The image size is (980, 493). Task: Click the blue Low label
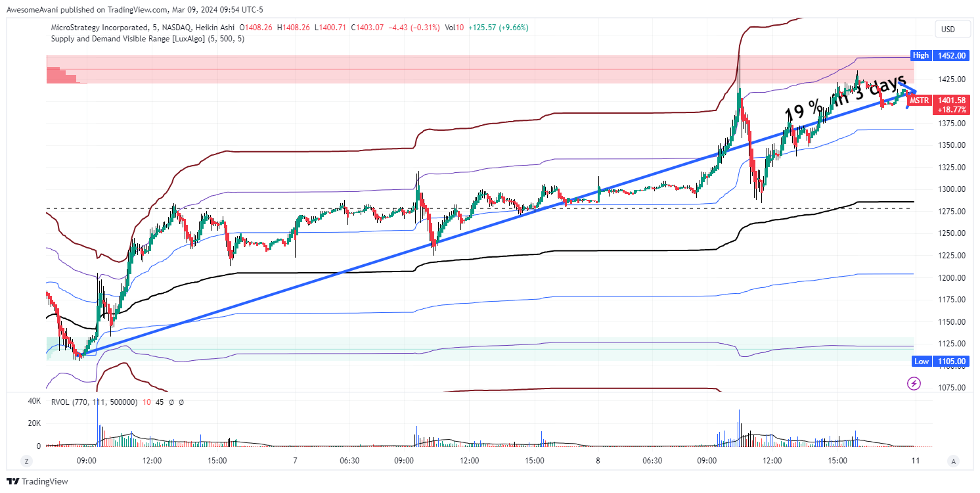click(x=921, y=362)
